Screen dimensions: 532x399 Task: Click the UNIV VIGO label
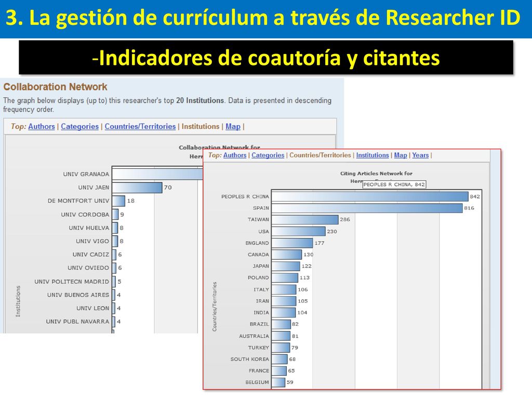tap(92, 241)
